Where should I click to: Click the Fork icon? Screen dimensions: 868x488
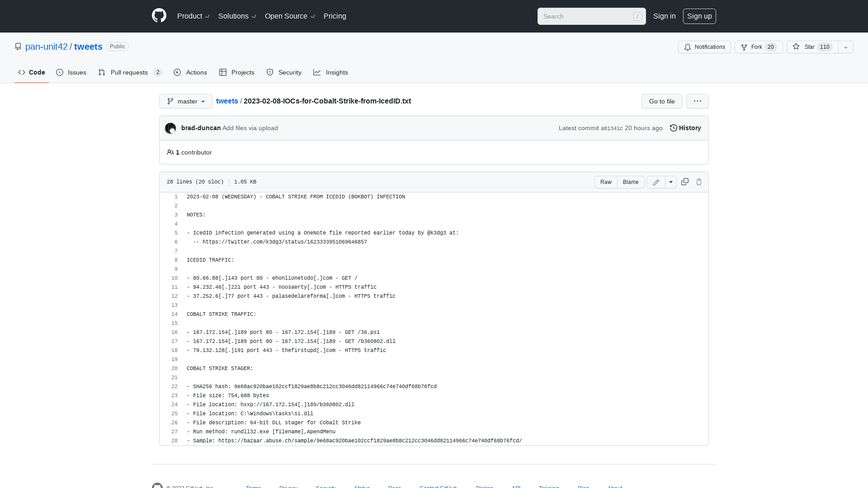pyautogui.click(x=744, y=47)
